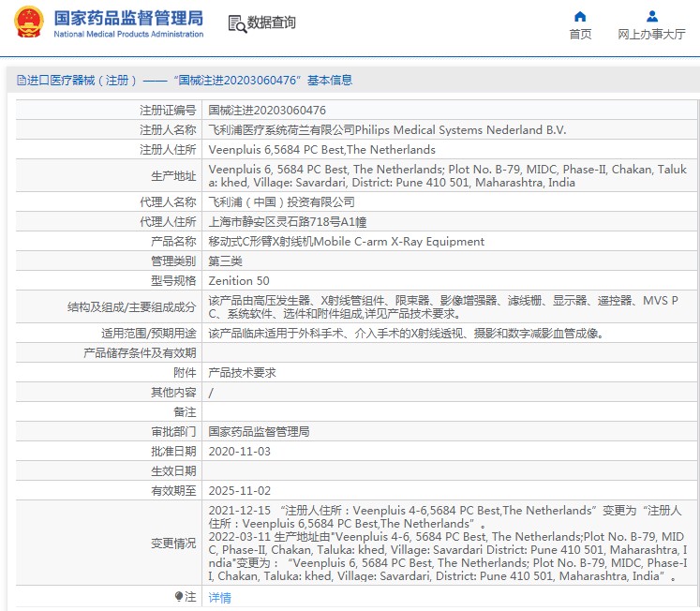Viewport: 700px width, 611px height.
Task: Click 国家药品监督管理局 site title
Action: (128, 19)
